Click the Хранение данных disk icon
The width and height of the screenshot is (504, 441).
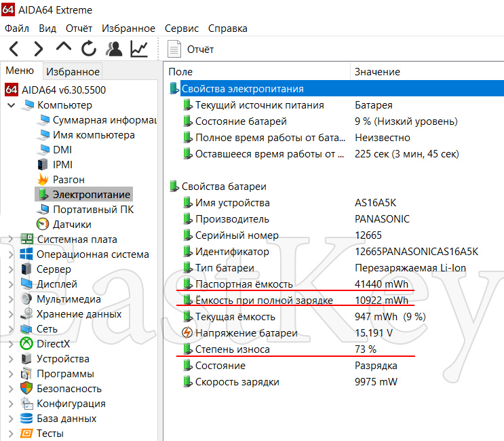(26, 313)
